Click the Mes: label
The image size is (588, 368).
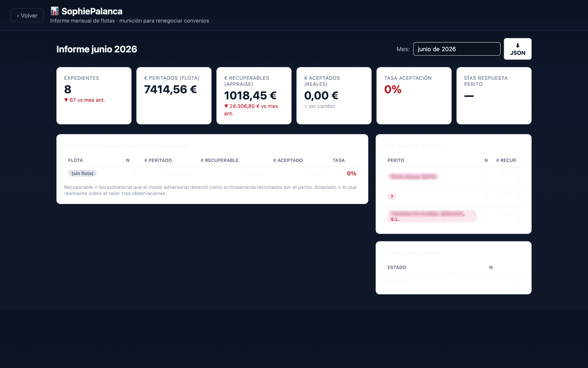tap(403, 49)
